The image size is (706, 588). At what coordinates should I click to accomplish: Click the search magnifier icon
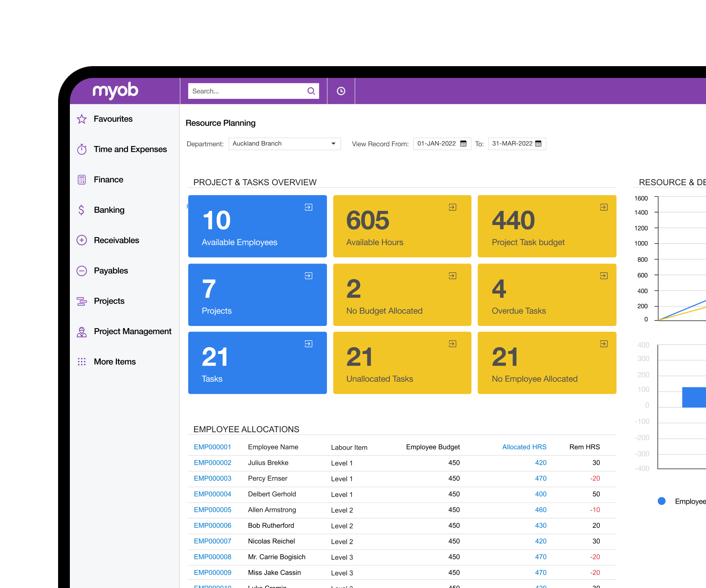[311, 91]
